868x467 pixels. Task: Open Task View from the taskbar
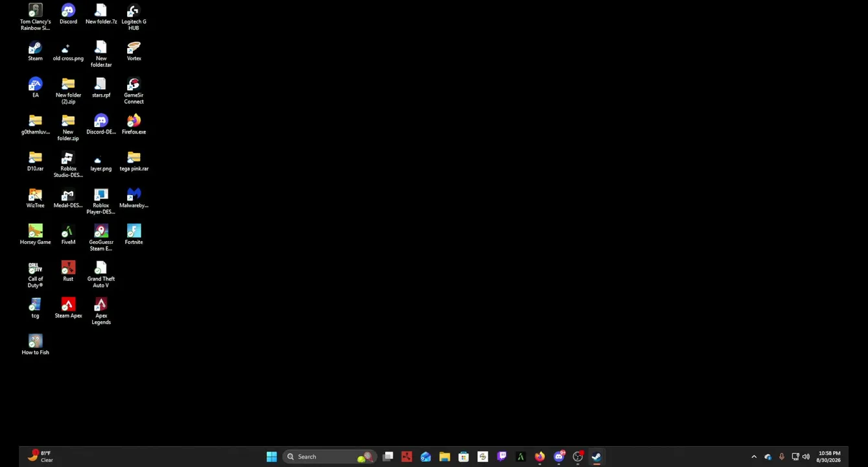(388, 457)
